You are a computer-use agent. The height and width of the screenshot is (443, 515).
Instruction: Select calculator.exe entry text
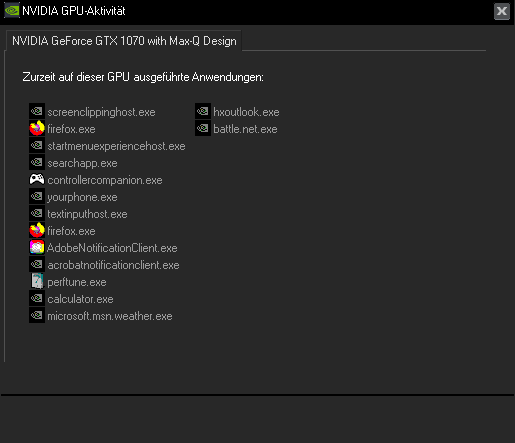(x=80, y=299)
